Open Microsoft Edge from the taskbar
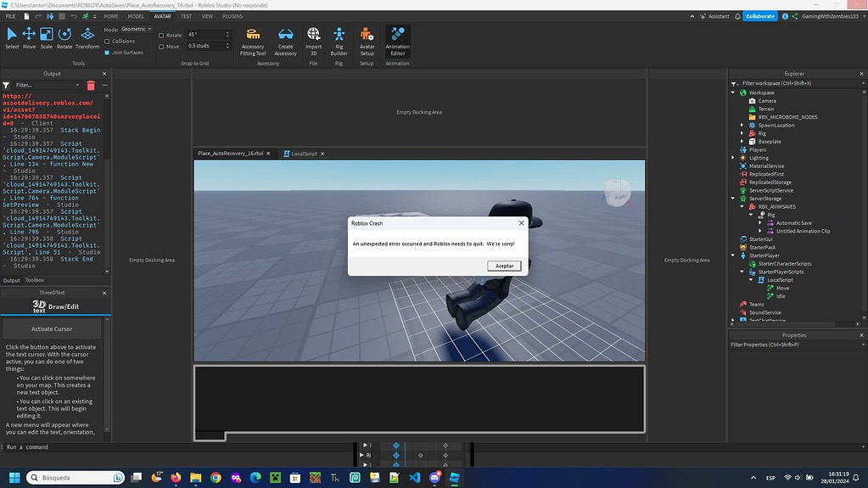The image size is (868, 488). click(x=255, y=478)
